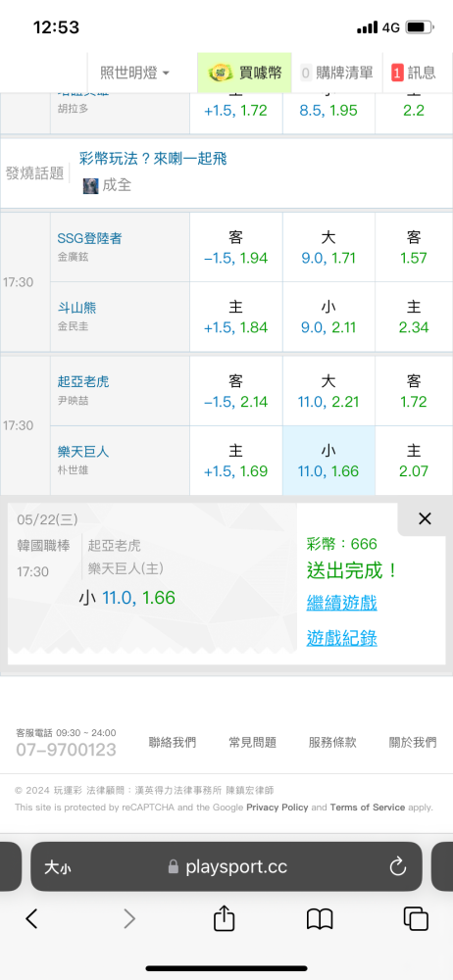Tap the Safari forward arrow
Image resolution: width=453 pixels, height=980 pixels.
[x=128, y=918]
